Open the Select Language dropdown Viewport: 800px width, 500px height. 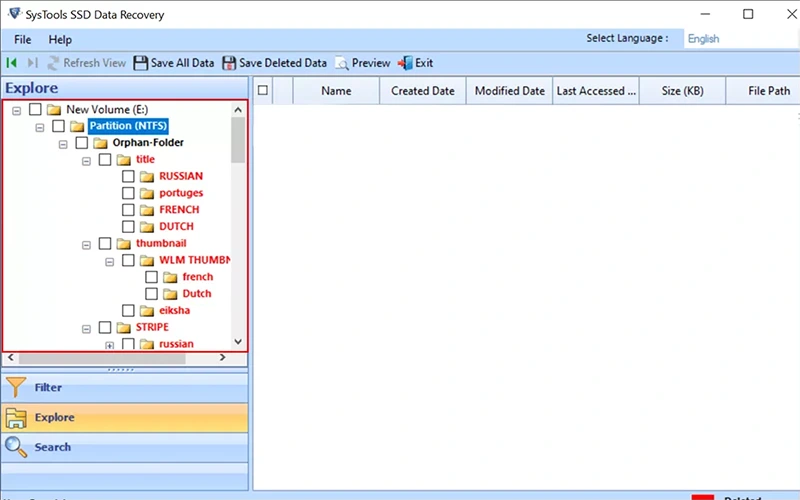(x=741, y=39)
